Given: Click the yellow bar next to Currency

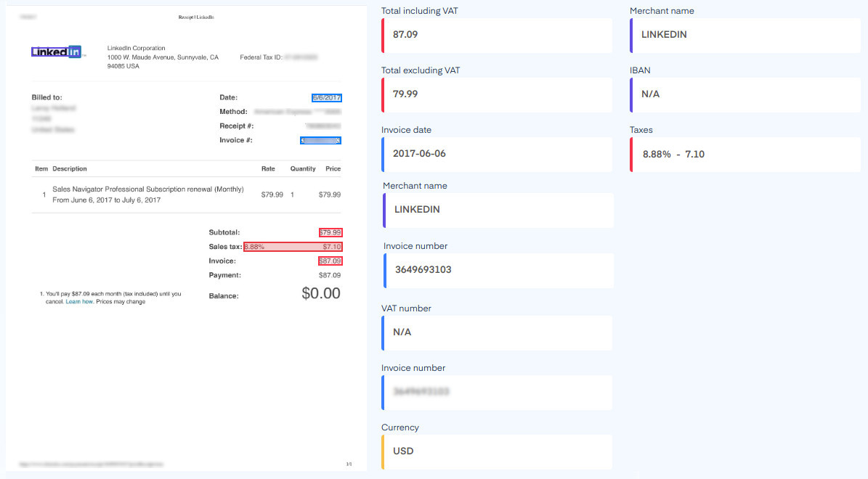Looking at the screenshot, I should [383, 451].
